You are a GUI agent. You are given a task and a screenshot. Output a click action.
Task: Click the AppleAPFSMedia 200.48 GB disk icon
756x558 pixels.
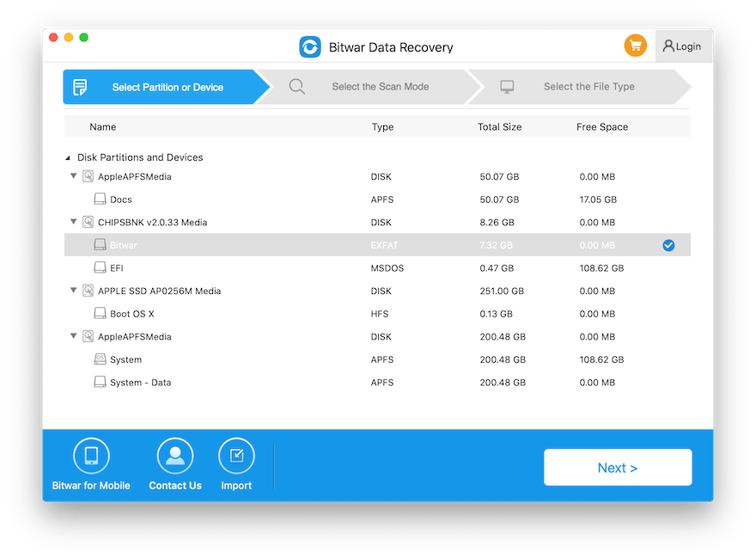[88, 336]
